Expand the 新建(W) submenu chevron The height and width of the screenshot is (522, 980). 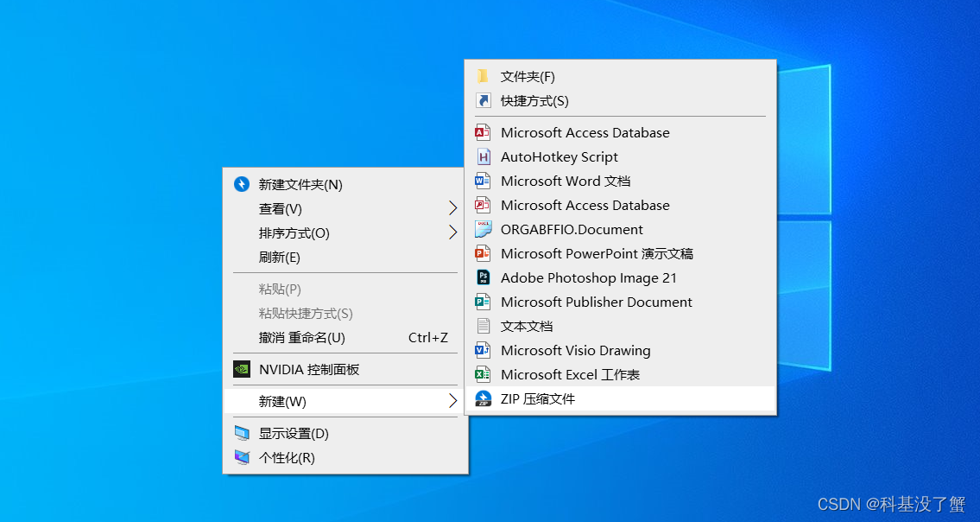[x=453, y=401]
